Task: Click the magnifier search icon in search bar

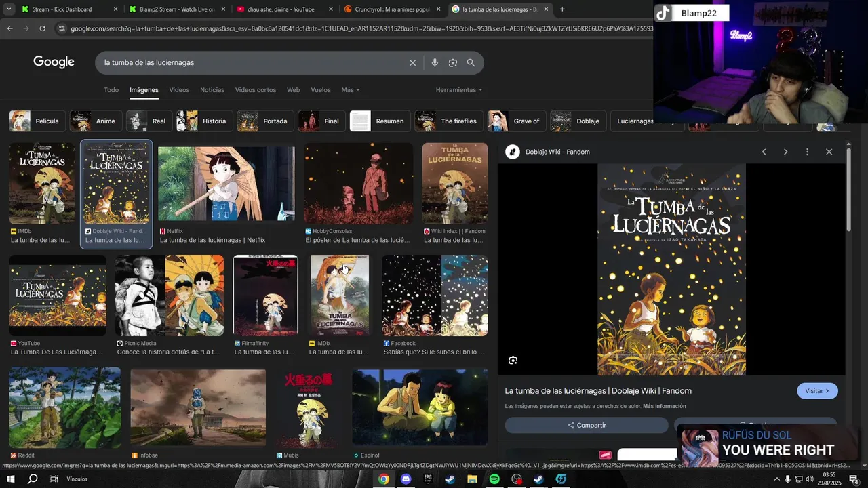Action: click(471, 62)
